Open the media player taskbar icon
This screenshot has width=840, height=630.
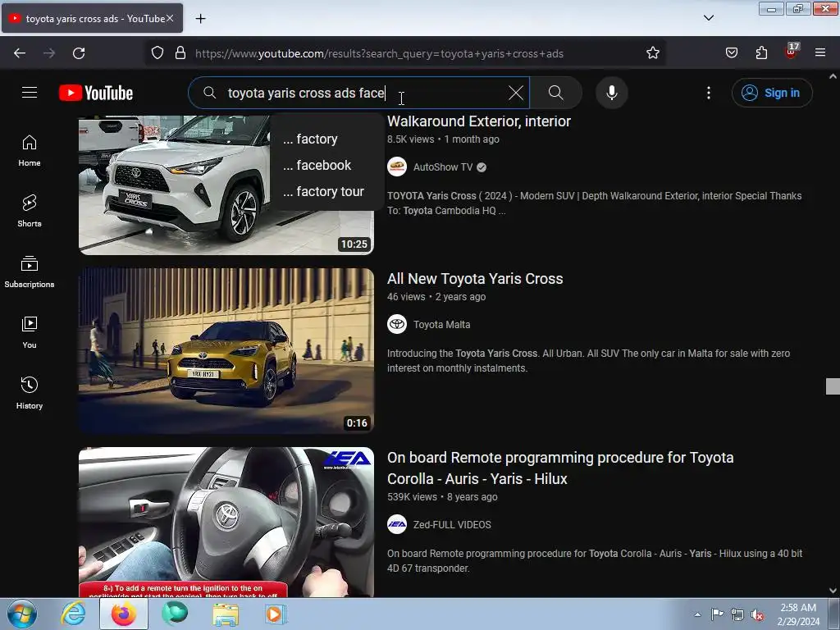click(276, 614)
